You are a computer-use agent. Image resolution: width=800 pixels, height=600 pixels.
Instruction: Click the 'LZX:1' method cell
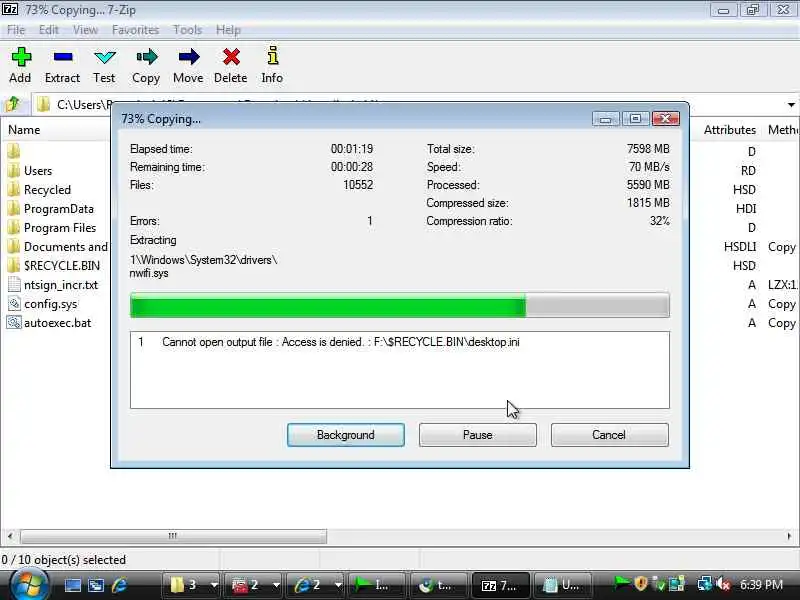pyautogui.click(x=783, y=285)
